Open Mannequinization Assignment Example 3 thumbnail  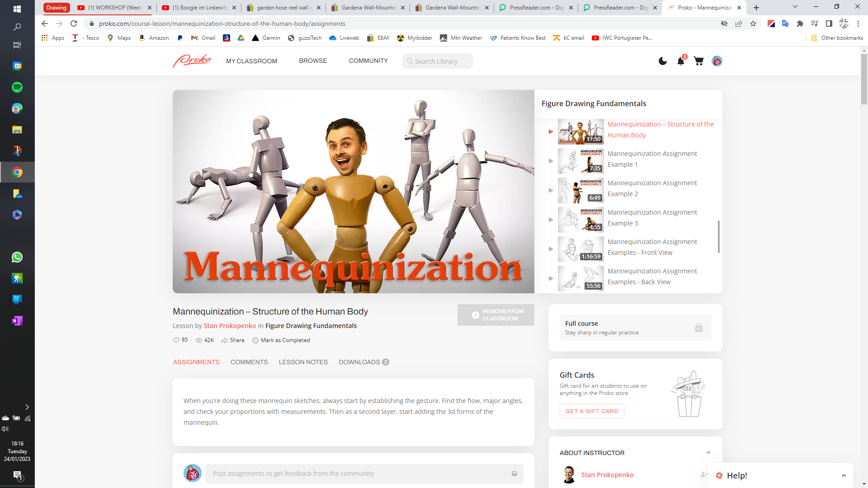point(581,220)
